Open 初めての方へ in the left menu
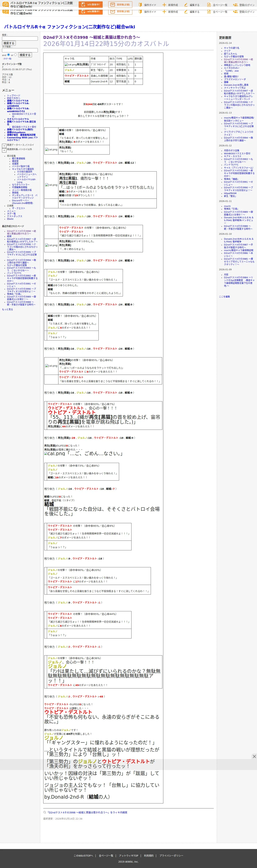Image resolution: width=257 pixels, height=868 pixels. [x=13, y=98]
